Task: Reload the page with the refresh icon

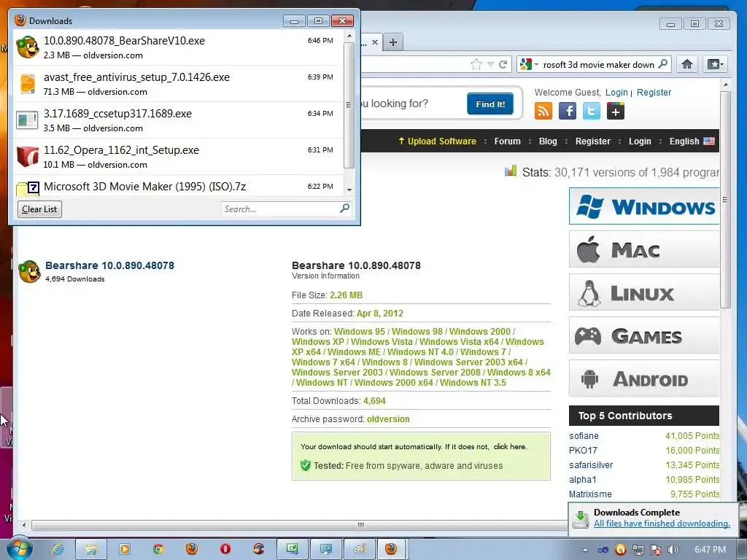Action: point(503,64)
